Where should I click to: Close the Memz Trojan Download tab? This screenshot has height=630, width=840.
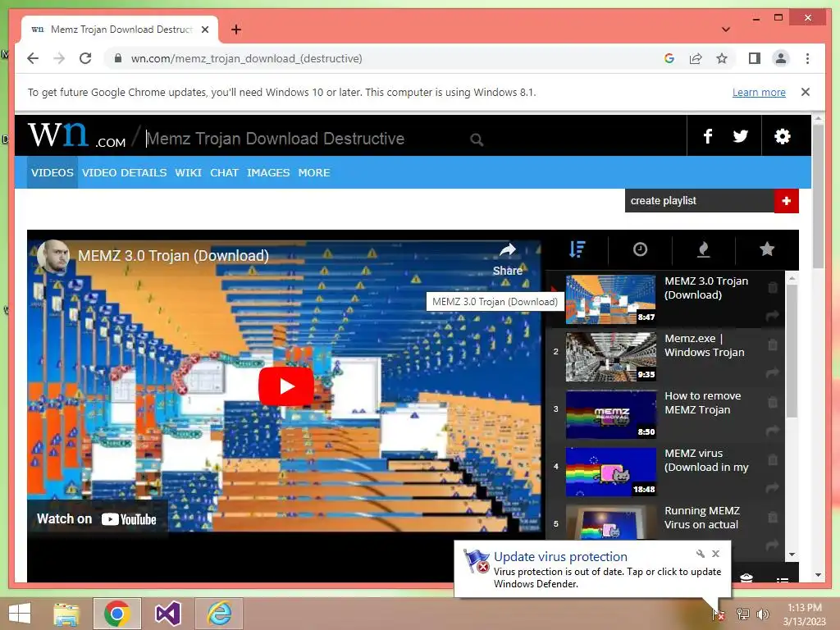[204, 30]
